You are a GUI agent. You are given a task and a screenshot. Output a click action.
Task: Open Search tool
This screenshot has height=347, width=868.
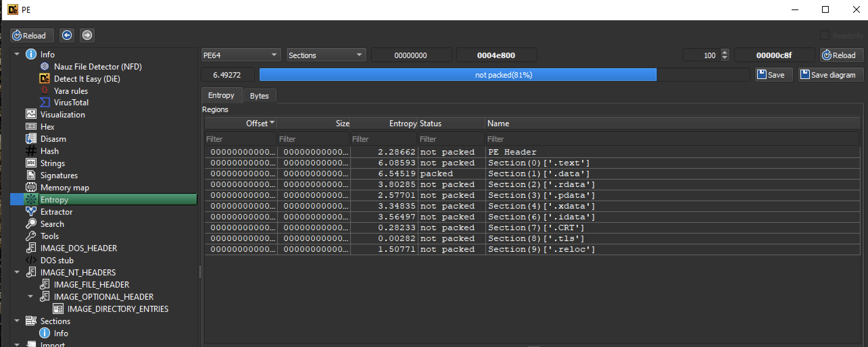52,224
